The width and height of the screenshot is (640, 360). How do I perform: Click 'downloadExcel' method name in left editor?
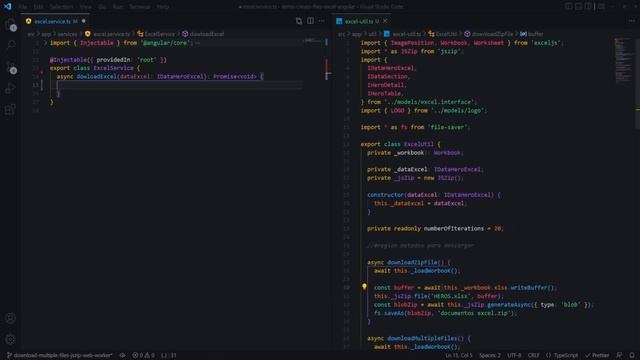click(x=97, y=76)
